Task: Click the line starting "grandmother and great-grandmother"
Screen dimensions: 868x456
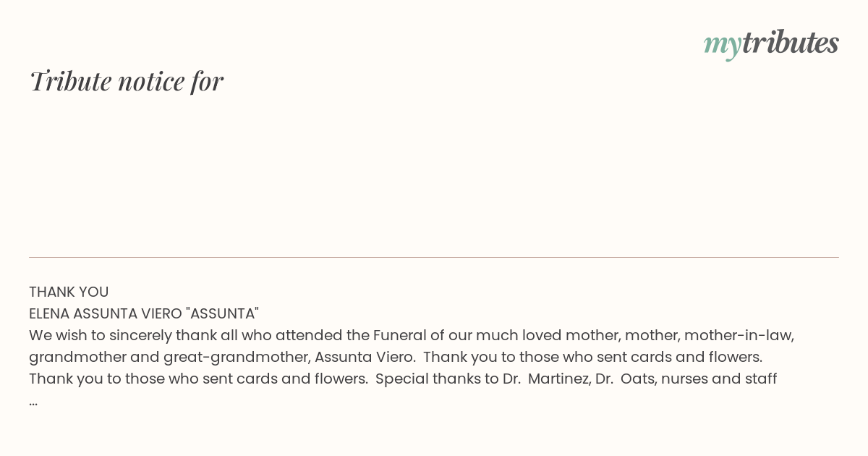Action: [x=396, y=357]
